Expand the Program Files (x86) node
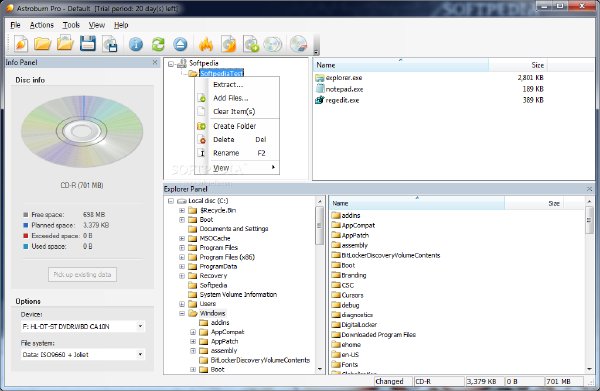 [x=182, y=257]
